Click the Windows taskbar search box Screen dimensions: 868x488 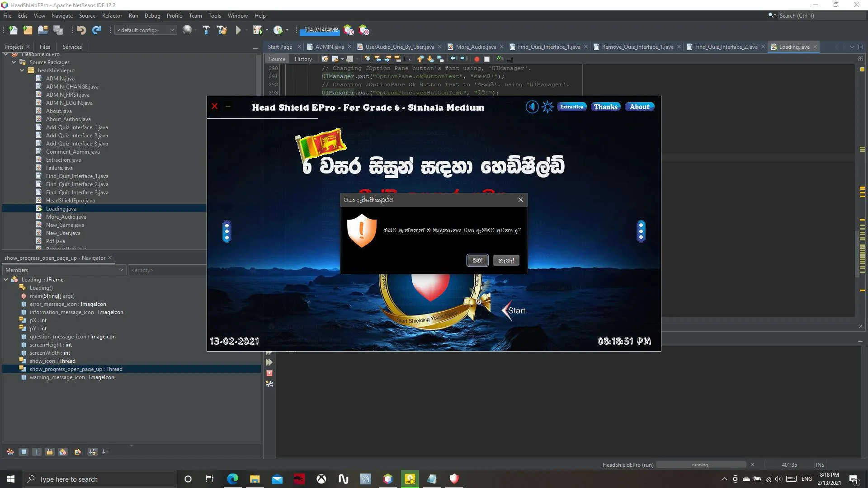[99, 479]
